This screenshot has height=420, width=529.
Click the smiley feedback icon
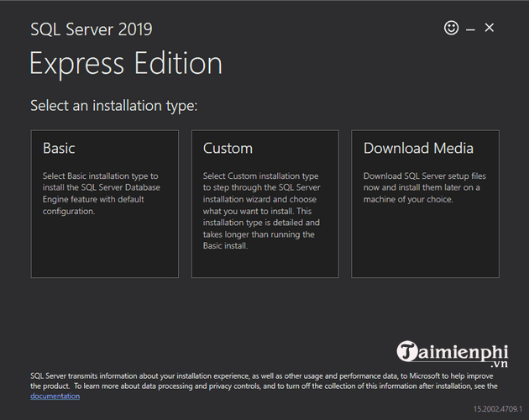coord(451,28)
